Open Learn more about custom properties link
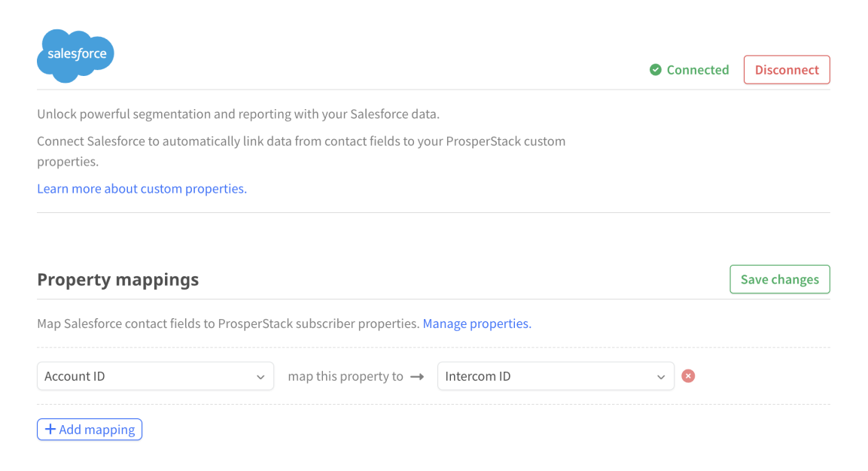Image resolution: width=868 pixels, height=471 pixels. [x=142, y=189]
